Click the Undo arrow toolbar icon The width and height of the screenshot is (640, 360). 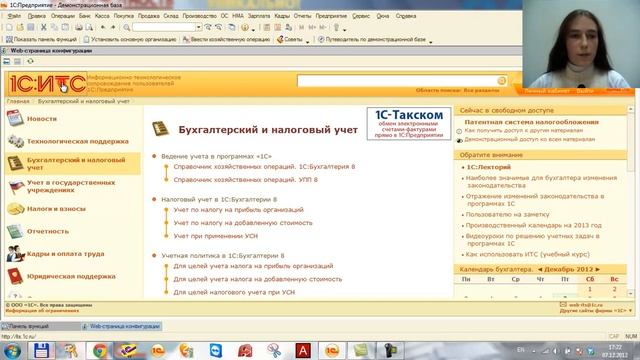click(x=103, y=27)
